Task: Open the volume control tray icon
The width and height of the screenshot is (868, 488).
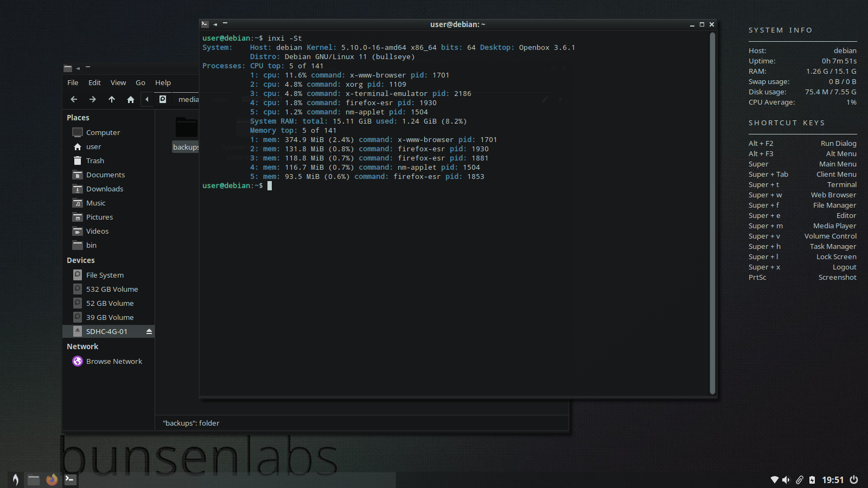Action: tap(786, 480)
